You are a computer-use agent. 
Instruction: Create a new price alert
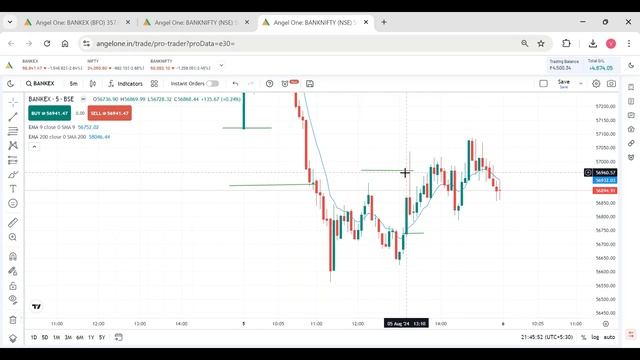click(x=285, y=84)
